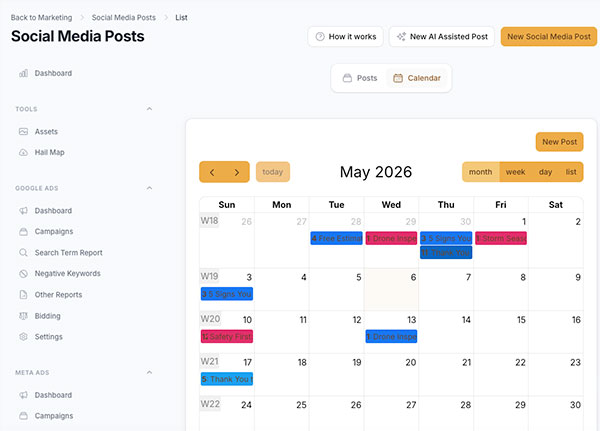Screen dimensions: 600x431
Task: Click the Back to Marketing breadcrumb
Action: pos(41,18)
